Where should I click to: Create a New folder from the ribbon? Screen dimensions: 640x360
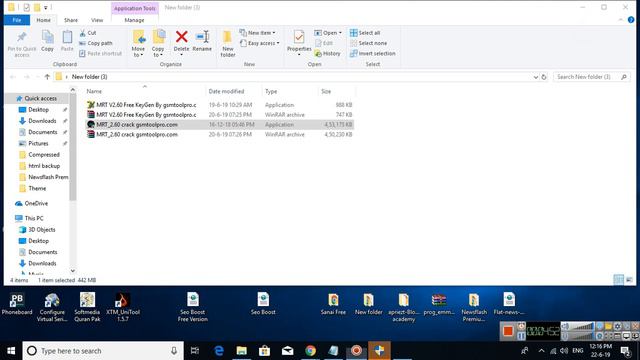click(227, 44)
